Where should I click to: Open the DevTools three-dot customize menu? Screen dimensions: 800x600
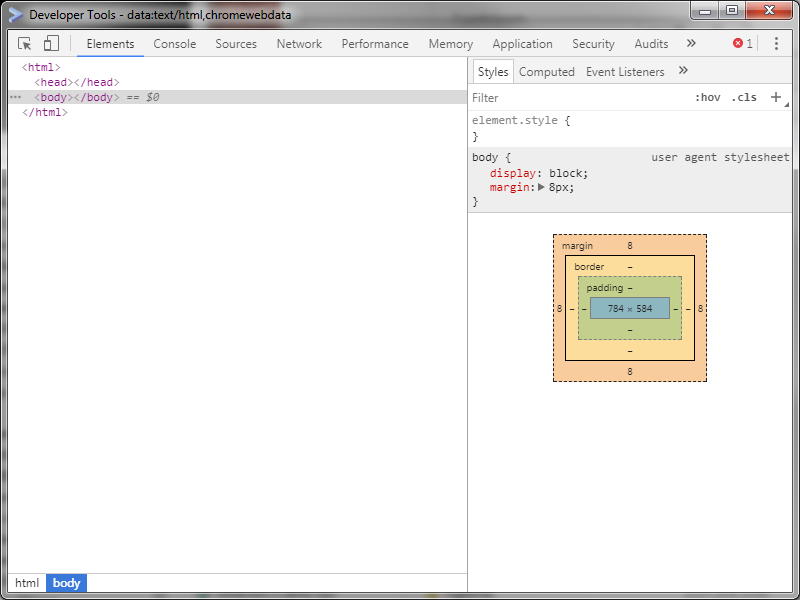(x=776, y=44)
